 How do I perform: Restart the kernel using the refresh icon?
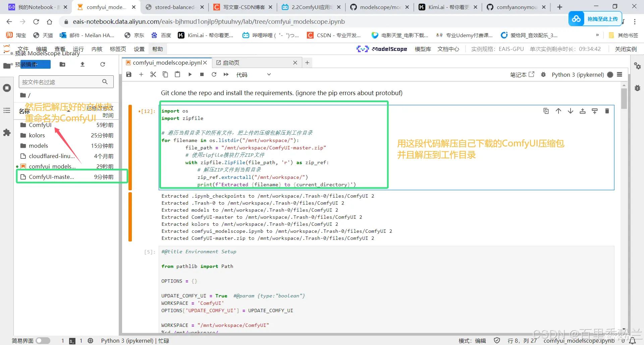(214, 74)
